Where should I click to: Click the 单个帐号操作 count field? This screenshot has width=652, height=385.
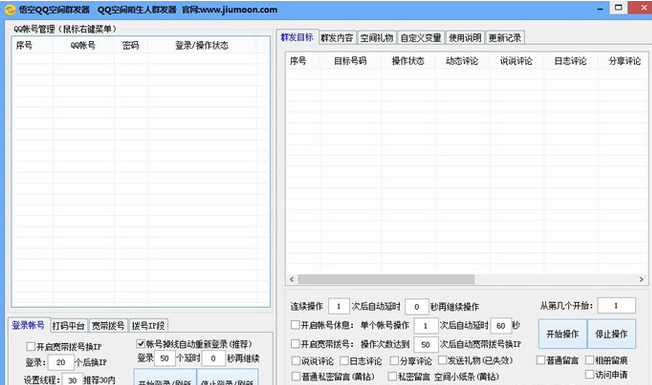[x=425, y=326]
